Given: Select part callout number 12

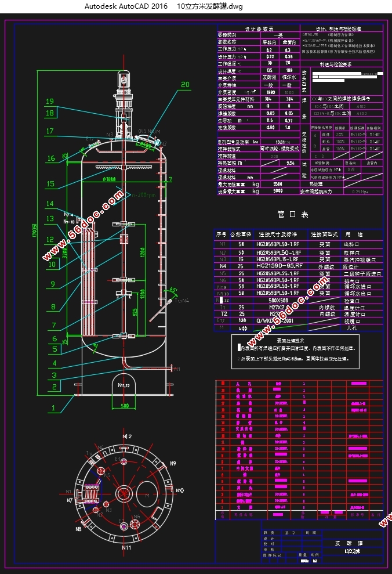Looking at the screenshot, I should pyautogui.click(x=50, y=240).
